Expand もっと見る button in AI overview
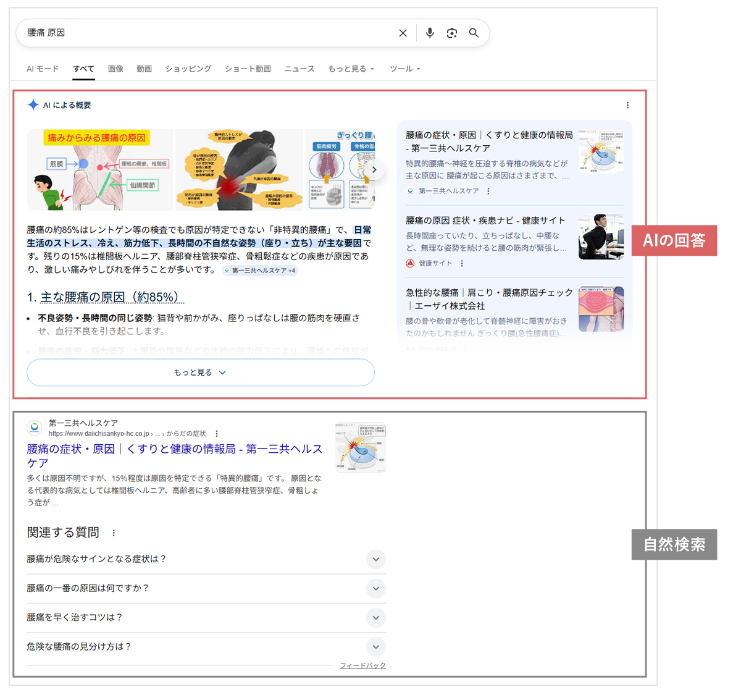This screenshot has height=700, width=741. (x=200, y=373)
